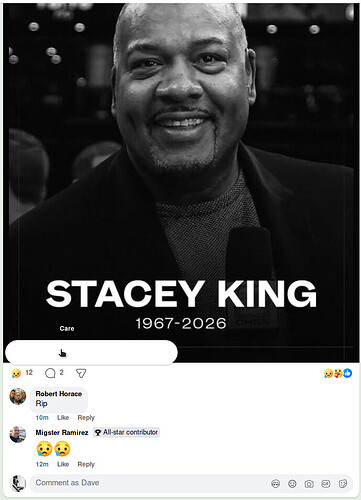Click the camera icon to attach a photo
361x500 pixels.
point(309,484)
